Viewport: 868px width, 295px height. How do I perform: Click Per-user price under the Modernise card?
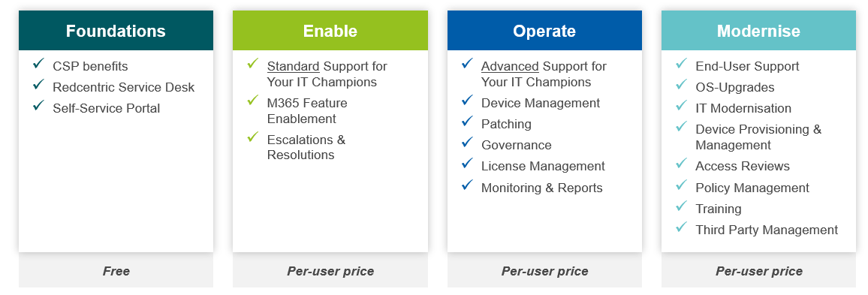click(759, 271)
